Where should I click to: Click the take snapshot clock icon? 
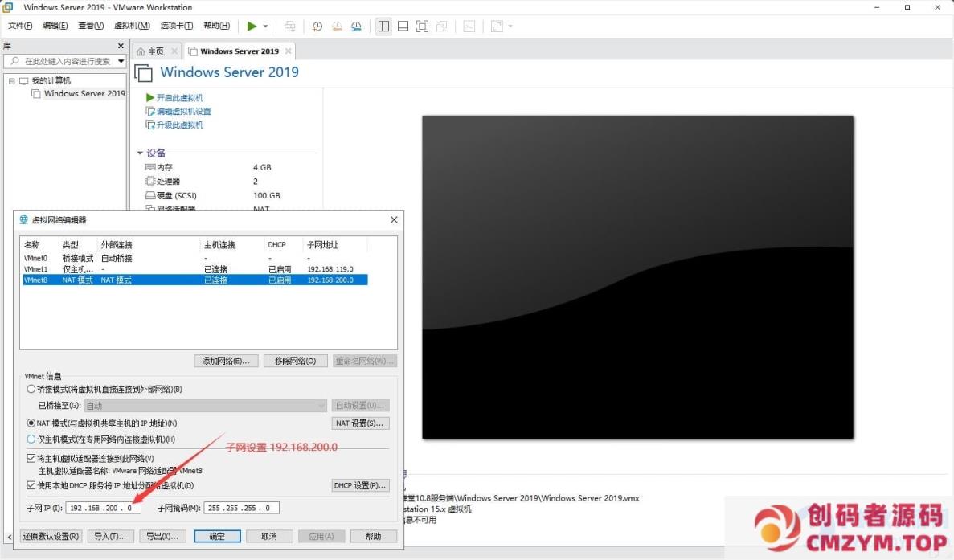click(x=317, y=27)
